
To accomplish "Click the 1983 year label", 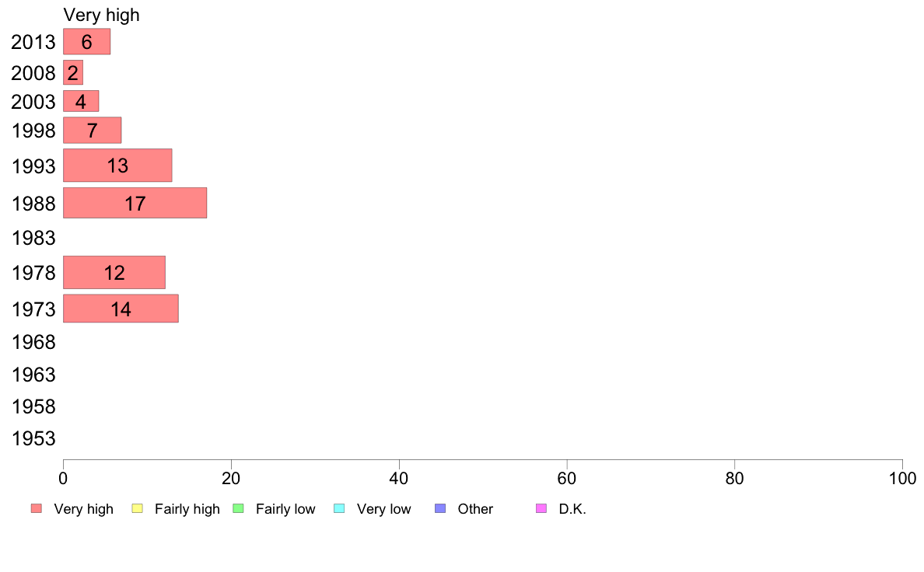I will tap(33, 238).
